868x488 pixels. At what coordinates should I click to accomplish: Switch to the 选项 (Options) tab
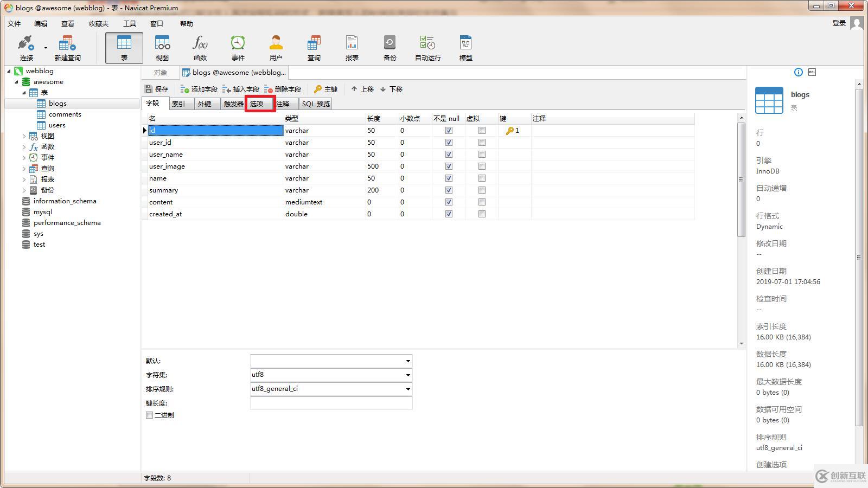click(257, 104)
